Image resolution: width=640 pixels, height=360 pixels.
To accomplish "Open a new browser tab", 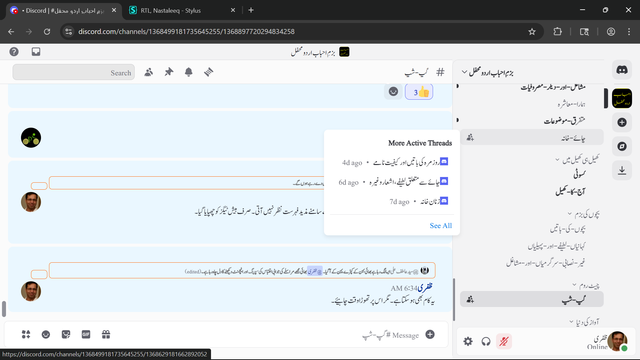I will tap(251, 10).
